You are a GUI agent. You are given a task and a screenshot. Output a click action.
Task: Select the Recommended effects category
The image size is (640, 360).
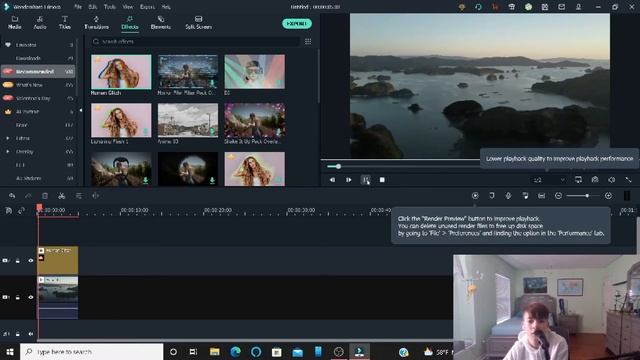(x=38, y=71)
